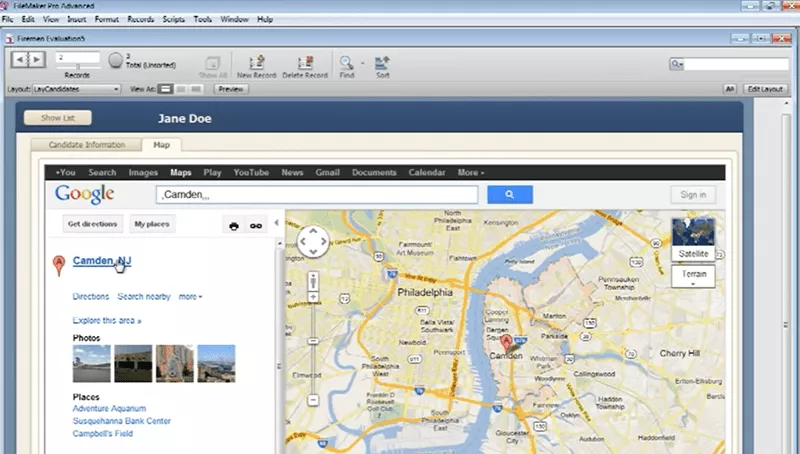Open the Tools menu
The height and width of the screenshot is (454, 800).
click(x=203, y=19)
